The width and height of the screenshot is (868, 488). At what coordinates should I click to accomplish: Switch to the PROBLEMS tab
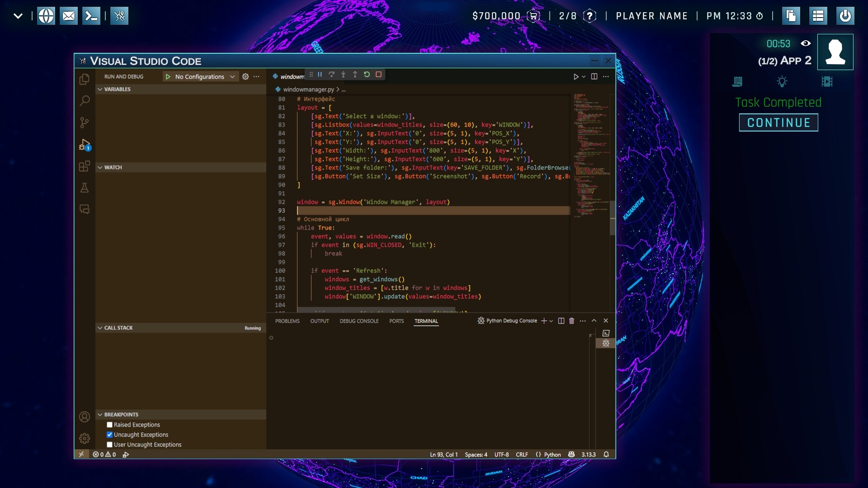[288, 321]
